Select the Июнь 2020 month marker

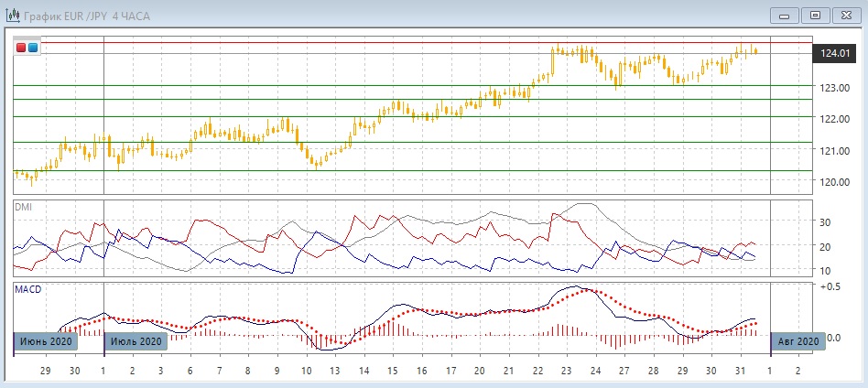pos(46,341)
